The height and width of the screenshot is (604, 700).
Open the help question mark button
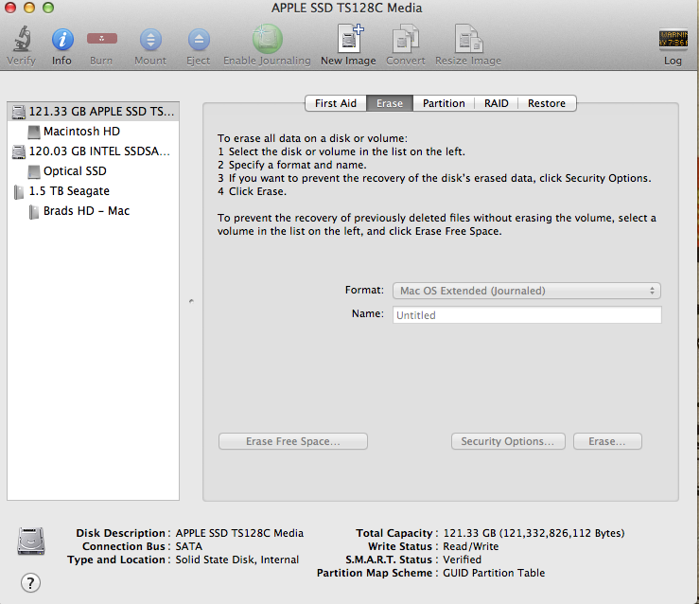coord(30,582)
